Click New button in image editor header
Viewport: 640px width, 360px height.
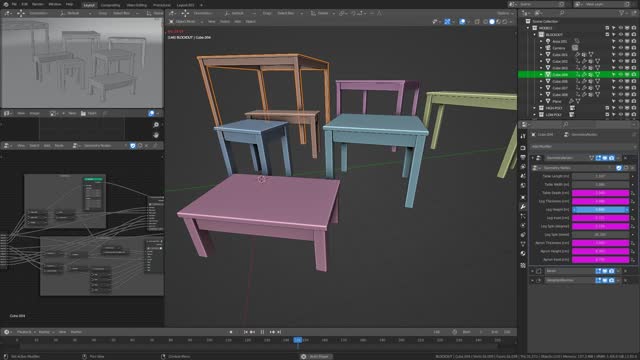(71, 113)
